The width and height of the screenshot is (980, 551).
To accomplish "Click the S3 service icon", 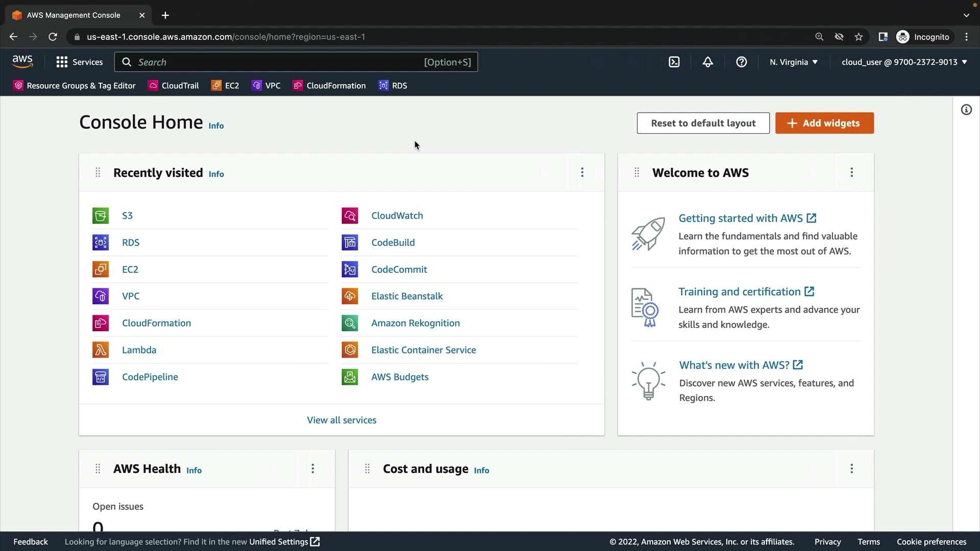I will 101,216.
